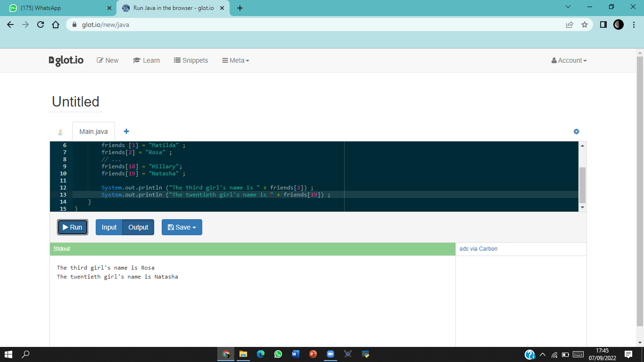Add a new file with plus icon

126,132
